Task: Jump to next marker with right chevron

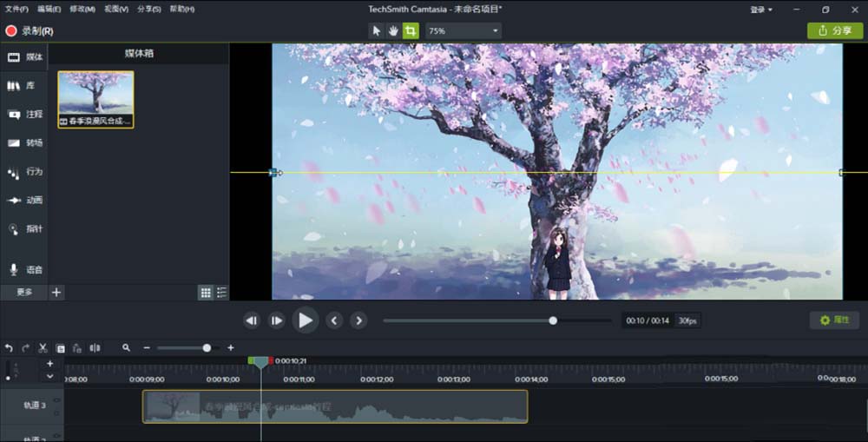Action: click(358, 320)
